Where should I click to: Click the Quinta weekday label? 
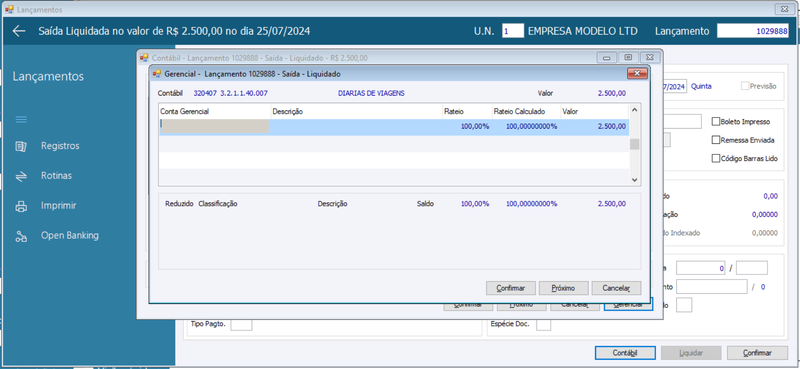click(701, 86)
